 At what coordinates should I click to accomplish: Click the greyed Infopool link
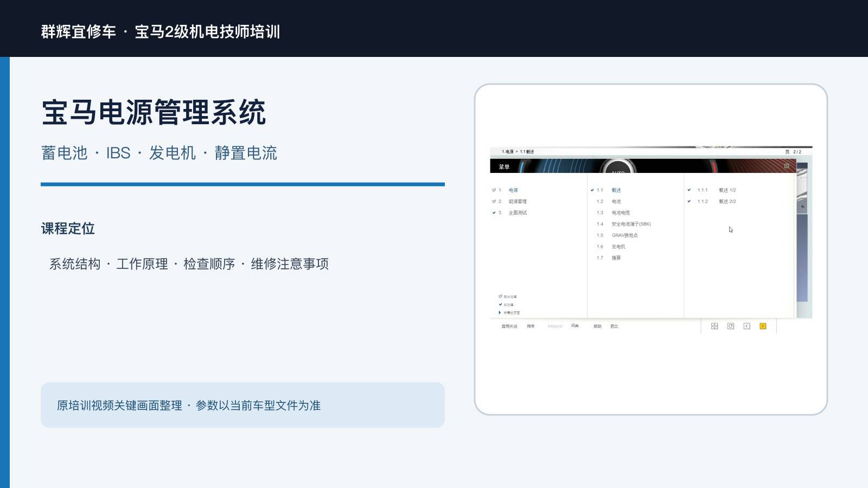[555, 326]
